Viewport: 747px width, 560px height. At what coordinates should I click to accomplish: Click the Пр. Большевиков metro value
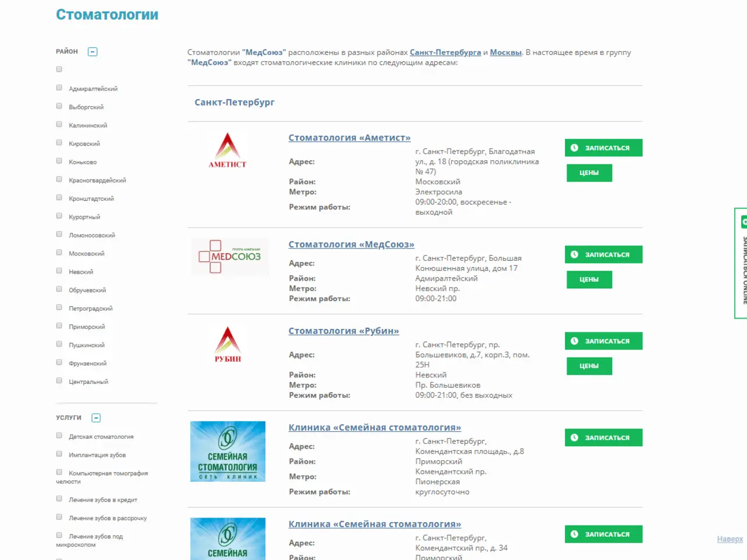pos(448,385)
